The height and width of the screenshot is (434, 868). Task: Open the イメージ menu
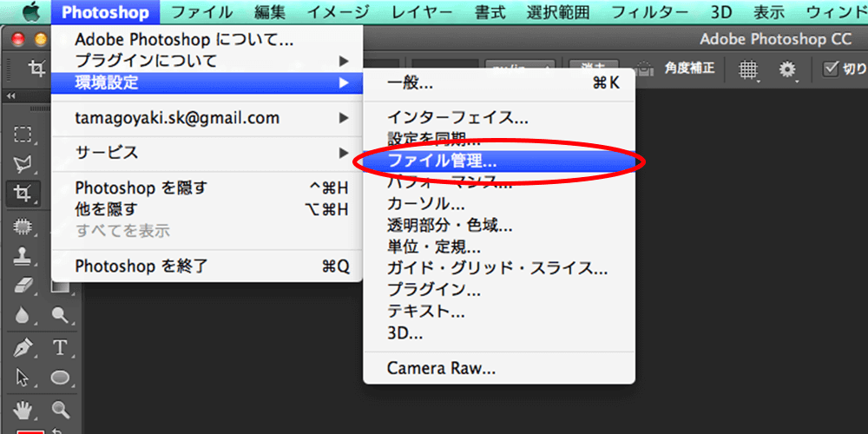click(338, 11)
